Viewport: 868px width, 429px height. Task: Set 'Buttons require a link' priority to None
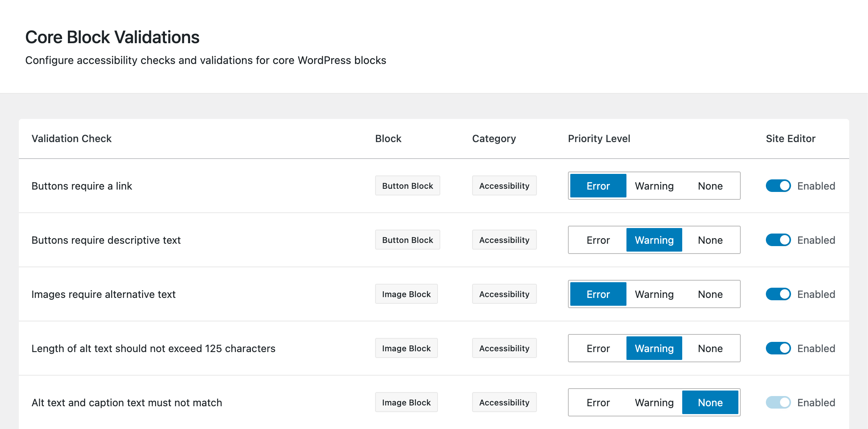(x=710, y=186)
